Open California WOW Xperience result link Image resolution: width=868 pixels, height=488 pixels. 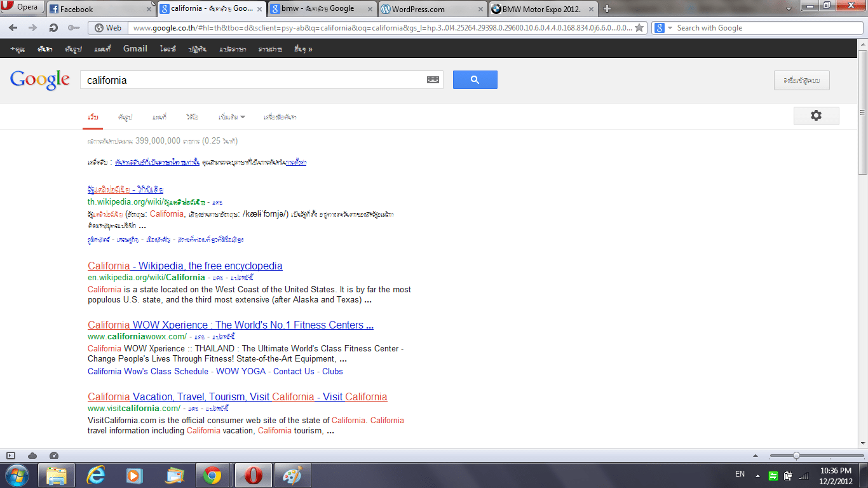231,325
